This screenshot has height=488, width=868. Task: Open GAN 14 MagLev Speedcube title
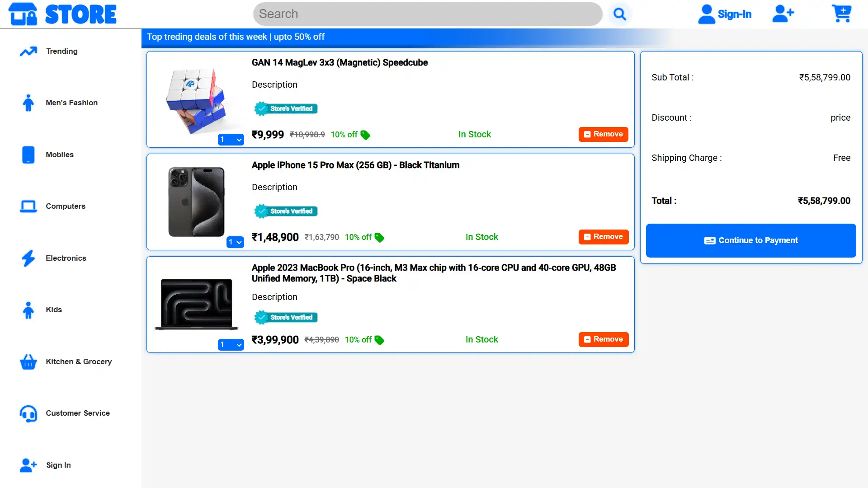340,63
